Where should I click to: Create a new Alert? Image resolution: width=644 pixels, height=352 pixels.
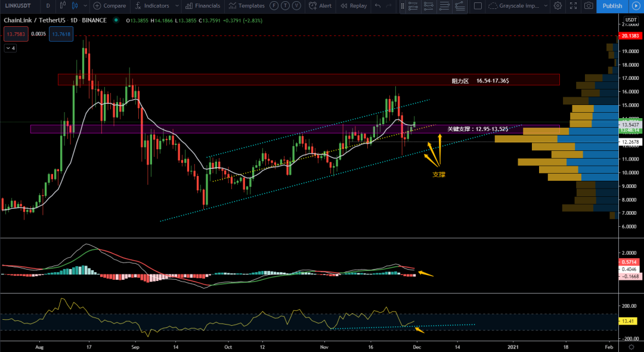[x=320, y=6]
